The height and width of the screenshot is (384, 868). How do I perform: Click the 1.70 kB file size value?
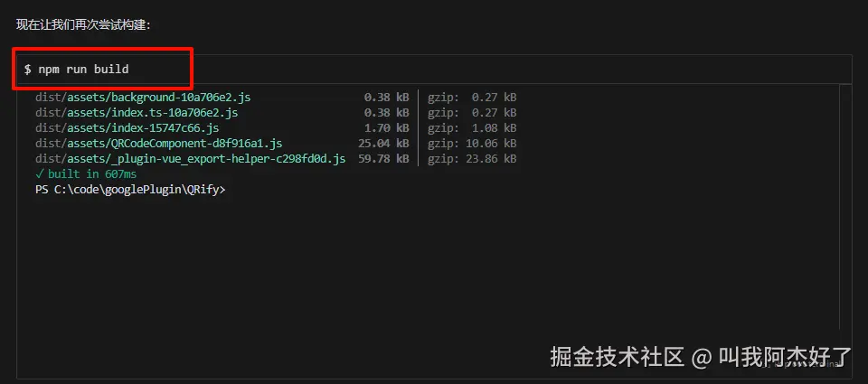point(386,128)
